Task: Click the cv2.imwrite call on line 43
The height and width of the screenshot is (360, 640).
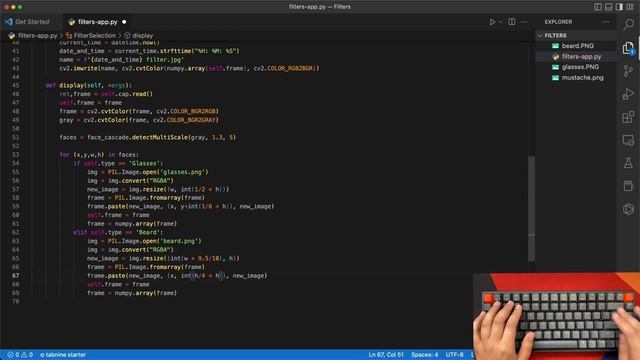Action: [x=78, y=68]
